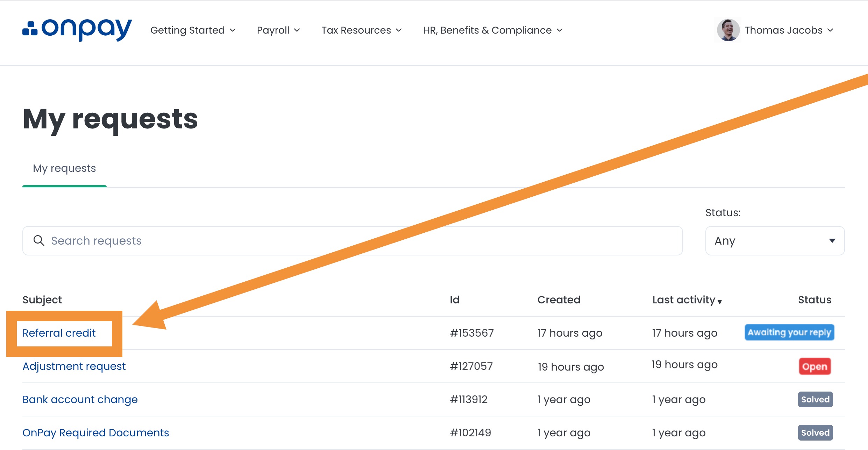Viewport: 868px width, 450px height.
Task: Click the search magnifier icon
Action: pyautogui.click(x=38, y=241)
